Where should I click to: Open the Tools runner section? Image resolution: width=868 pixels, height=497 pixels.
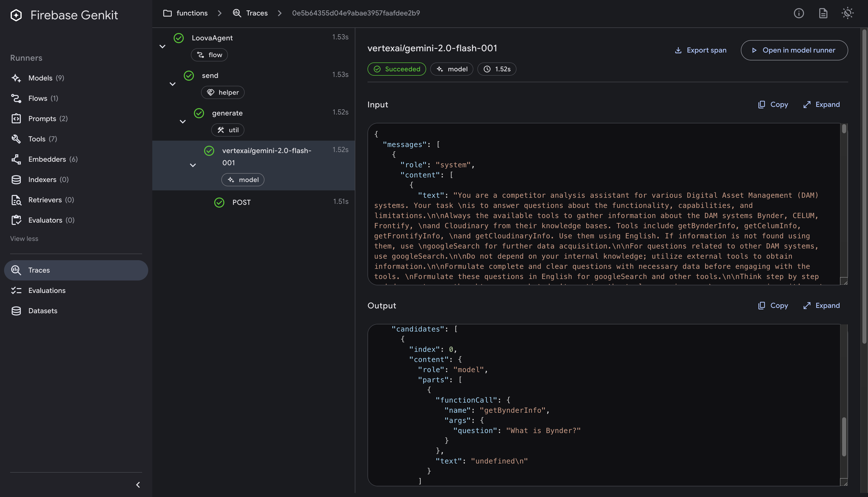click(37, 139)
